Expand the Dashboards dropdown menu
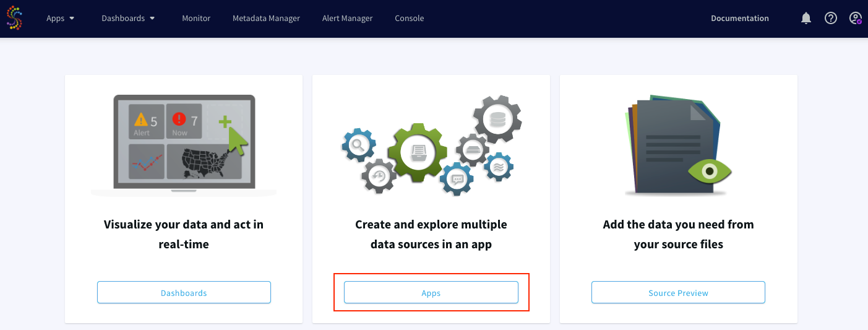 (128, 18)
